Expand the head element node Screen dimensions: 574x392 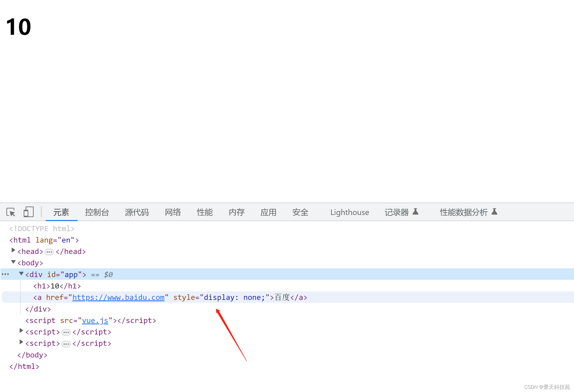(13, 250)
